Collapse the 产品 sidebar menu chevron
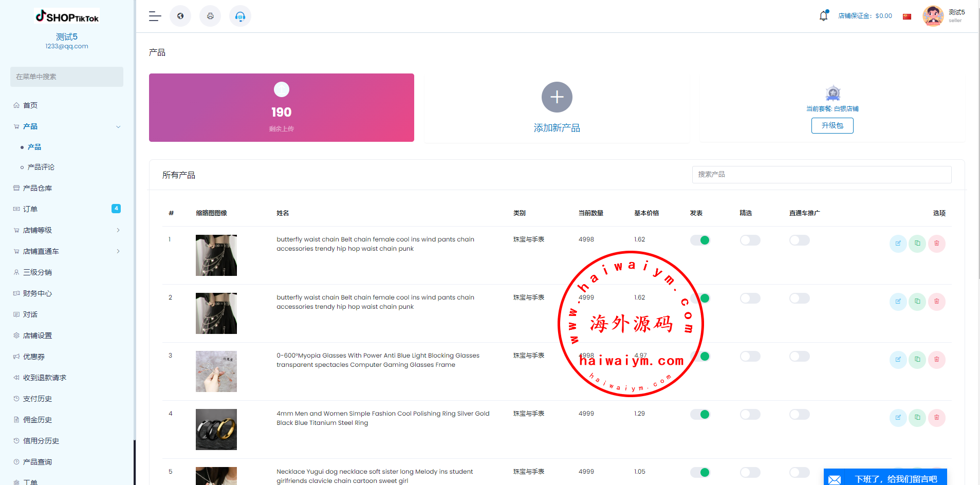This screenshot has width=980, height=485. click(118, 127)
